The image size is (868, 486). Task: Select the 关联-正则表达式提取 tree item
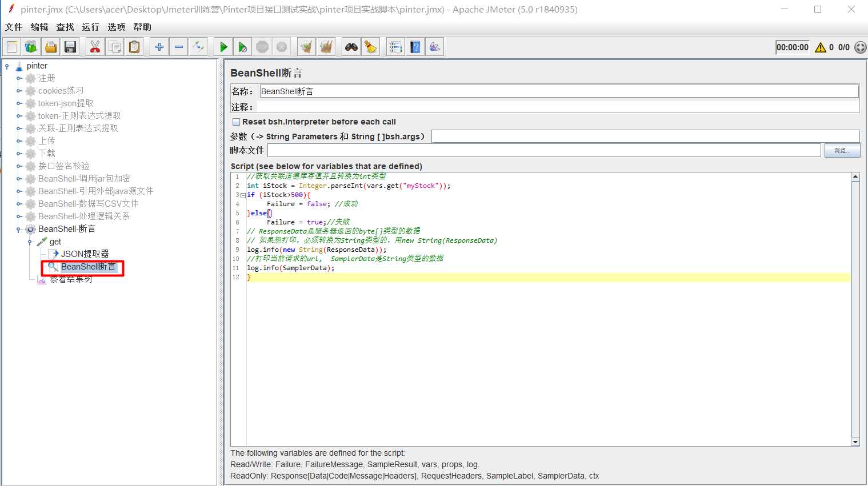click(78, 128)
